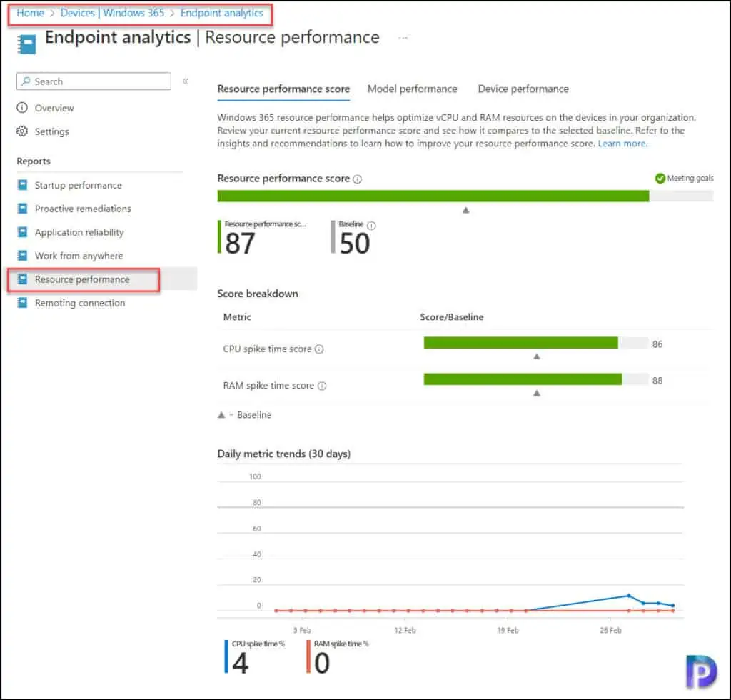731x700 pixels.
Task: Click the CPU spike time % legend
Action: (255, 656)
